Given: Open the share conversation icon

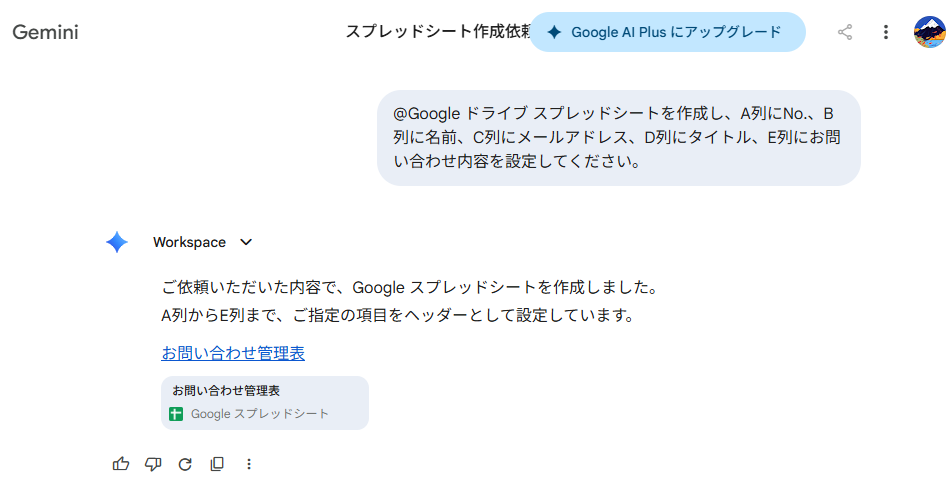Looking at the screenshot, I should (845, 32).
